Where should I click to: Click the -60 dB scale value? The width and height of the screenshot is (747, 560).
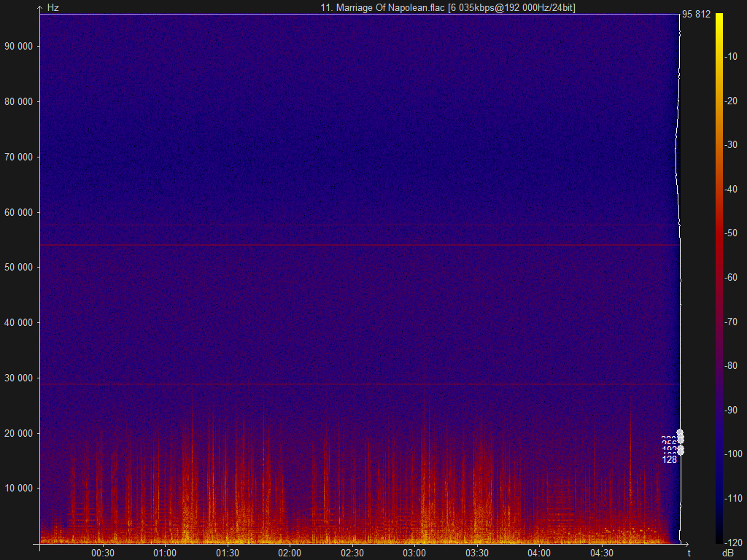tap(731, 277)
